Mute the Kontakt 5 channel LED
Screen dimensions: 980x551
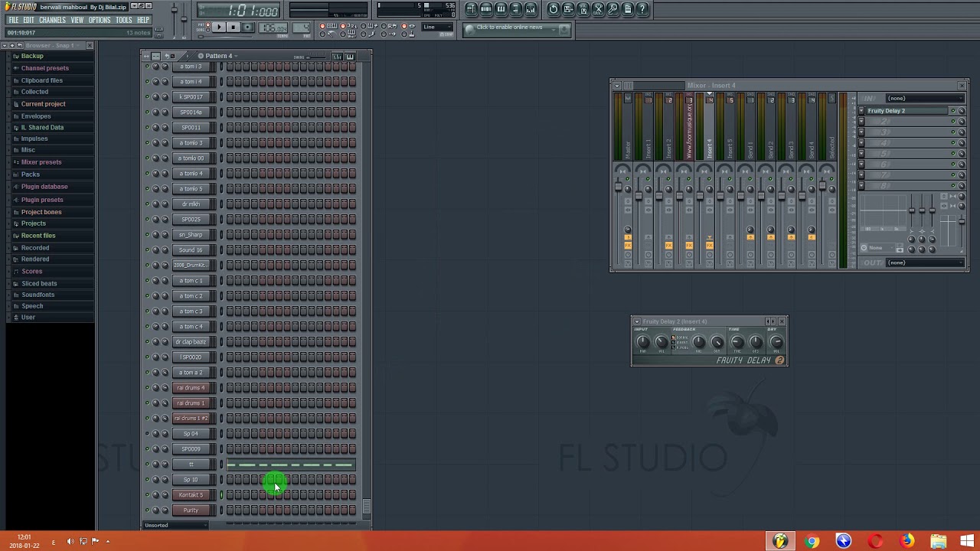coord(147,494)
